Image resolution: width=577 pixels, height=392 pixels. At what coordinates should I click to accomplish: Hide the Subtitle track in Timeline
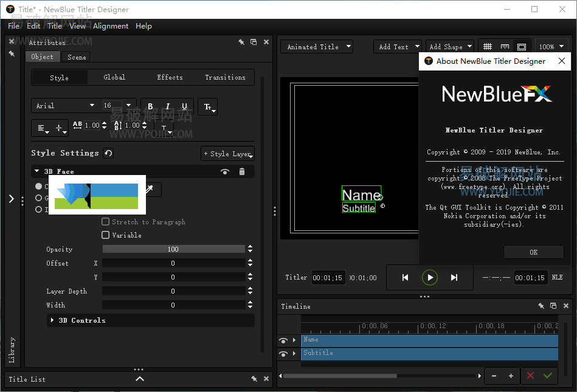283,354
